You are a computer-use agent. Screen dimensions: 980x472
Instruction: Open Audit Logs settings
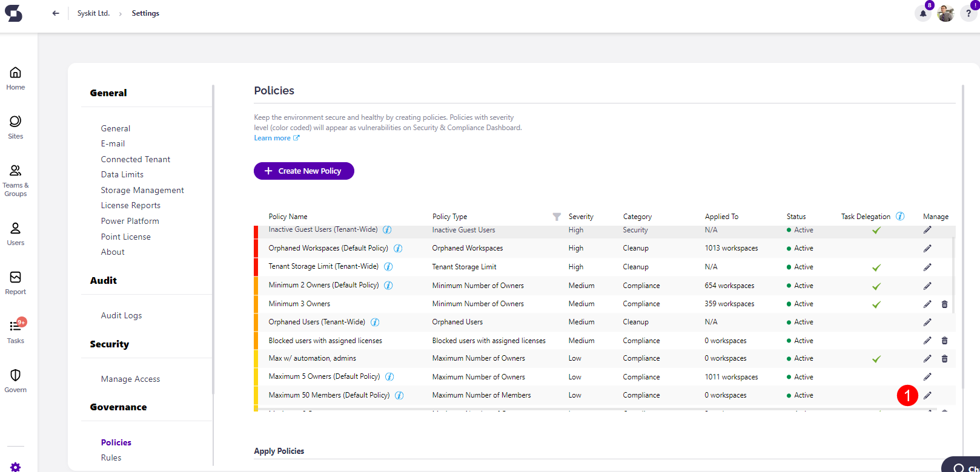pyautogui.click(x=121, y=315)
